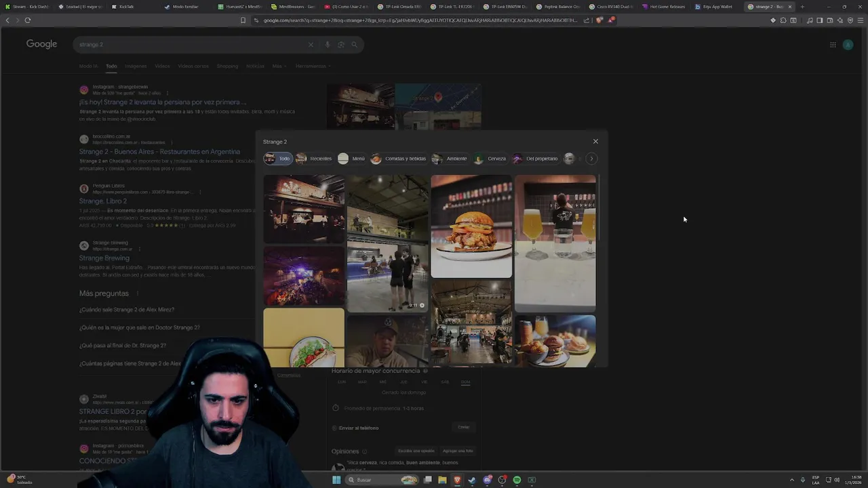
Task: Open the salad plate on yellow photo
Action: [x=304, y=338]
